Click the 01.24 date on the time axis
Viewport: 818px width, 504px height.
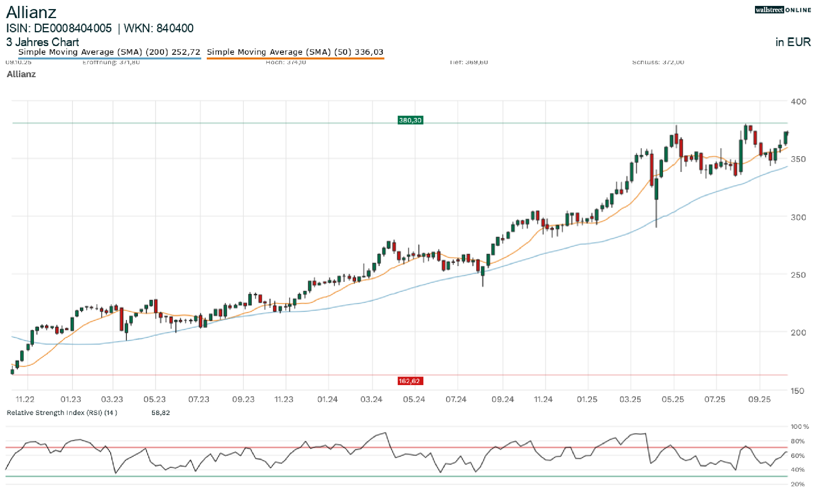coord(327,399)
